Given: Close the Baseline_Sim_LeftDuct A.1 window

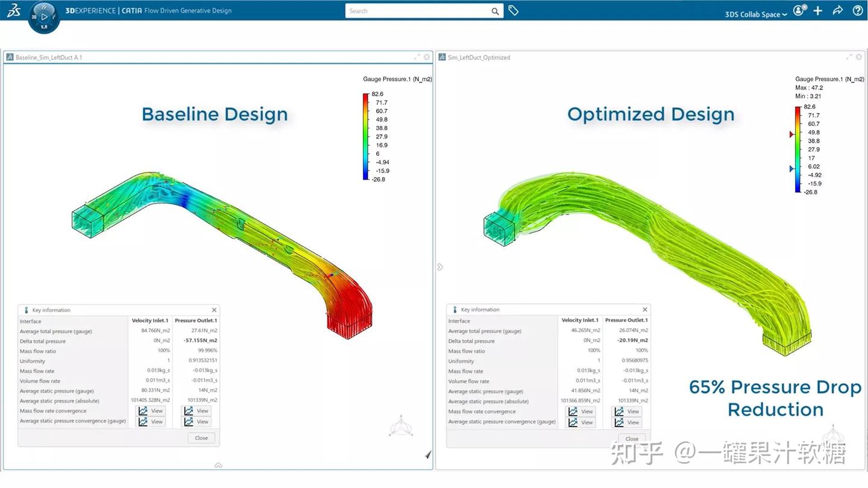Looking at the screenshot, I should pyautogui.click(x=427, y=57).
